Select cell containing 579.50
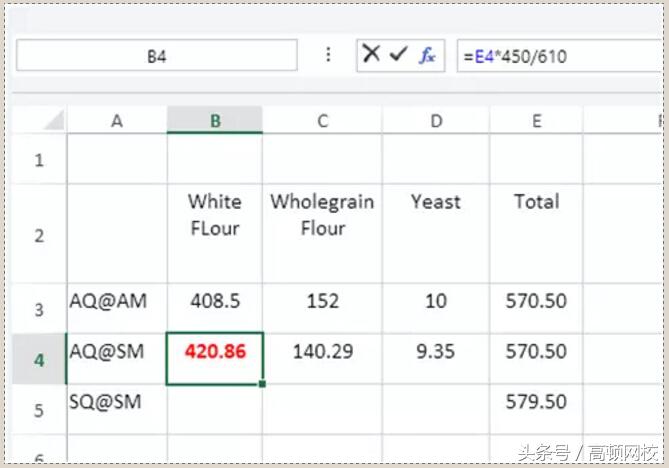Image resolution: width=669 pixels, height=468 pixels. point(536,402)
